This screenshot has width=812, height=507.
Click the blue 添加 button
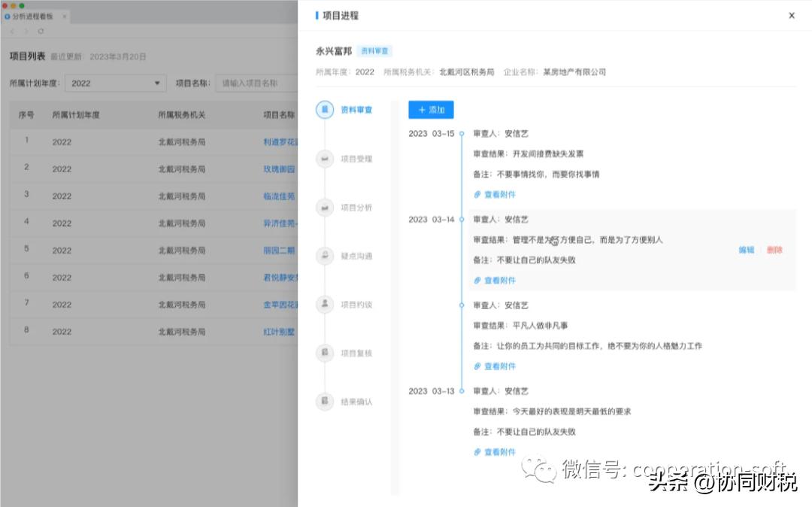pos(431,109)
